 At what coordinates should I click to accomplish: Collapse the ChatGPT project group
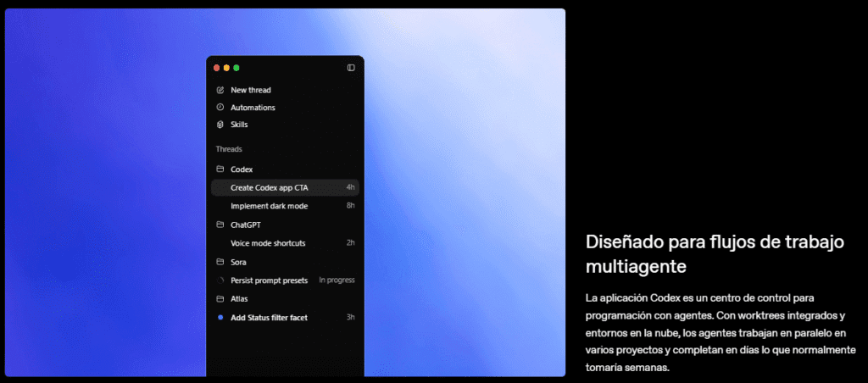(245, 225)
